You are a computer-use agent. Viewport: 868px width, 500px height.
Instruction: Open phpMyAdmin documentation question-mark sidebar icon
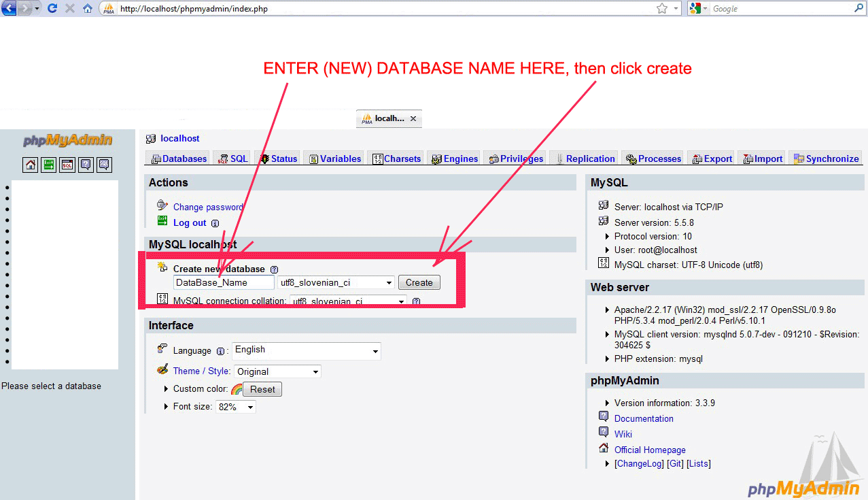(x=86, y=165)
